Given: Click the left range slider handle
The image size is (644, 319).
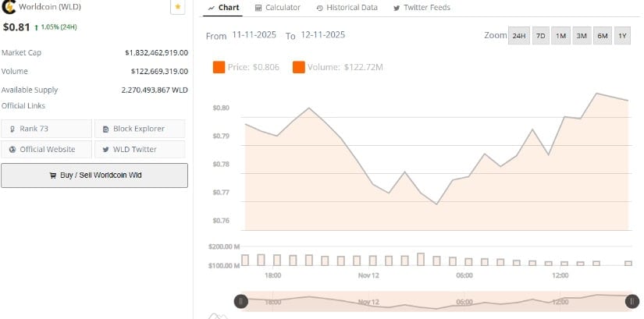Looking at the screenshot, I should (x=241, y=301).
